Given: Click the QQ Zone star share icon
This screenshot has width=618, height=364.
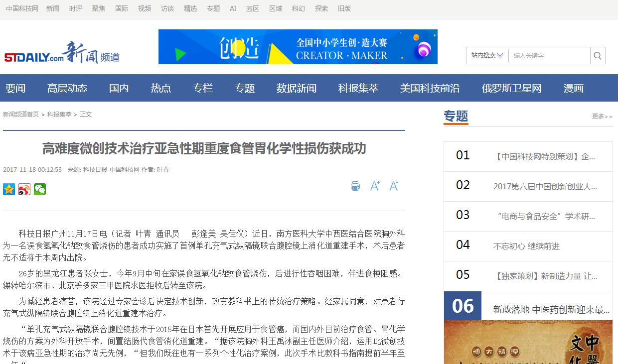Looking at the screenshot, I should 9,189.
